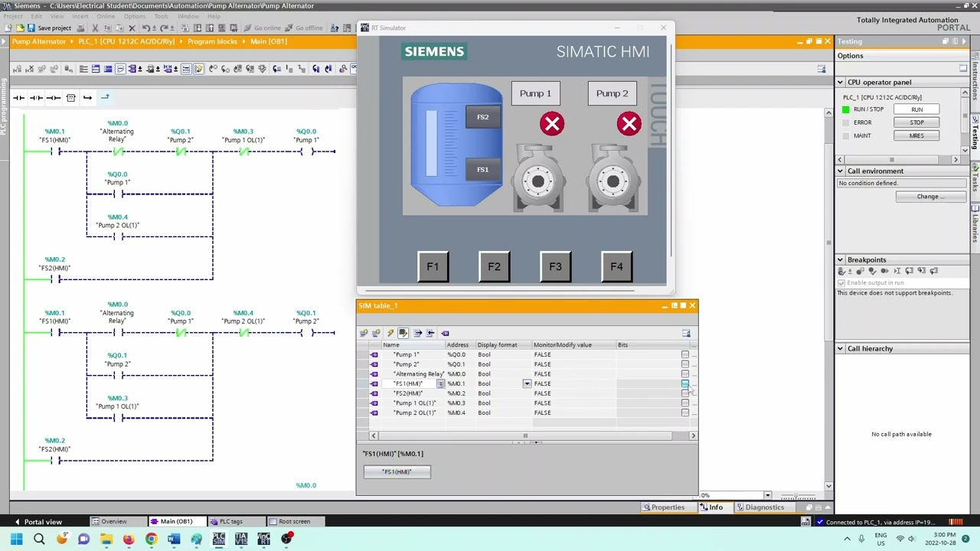Click the export arrow icon in SIM table toolbar
Screen dimensions: 980x551
417,333
